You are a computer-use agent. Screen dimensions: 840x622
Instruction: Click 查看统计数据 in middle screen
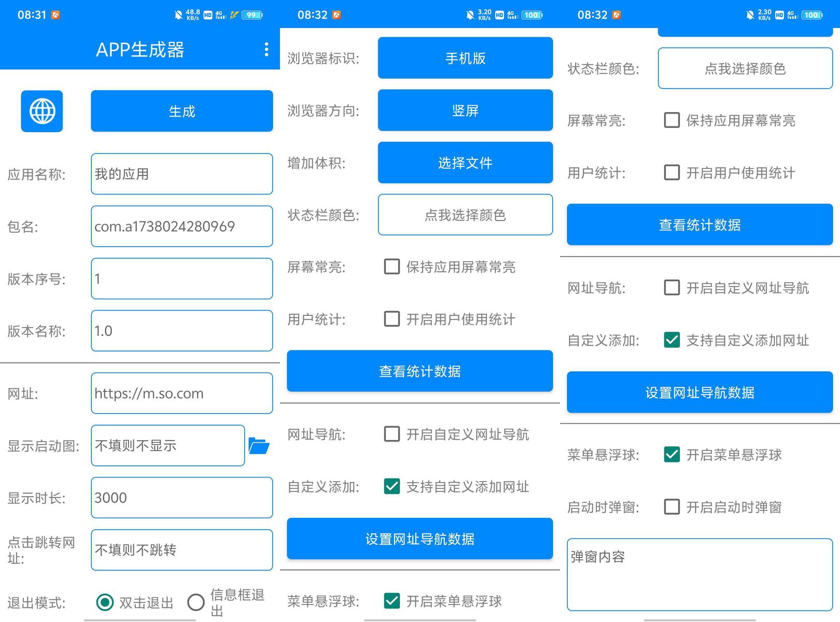420,371
